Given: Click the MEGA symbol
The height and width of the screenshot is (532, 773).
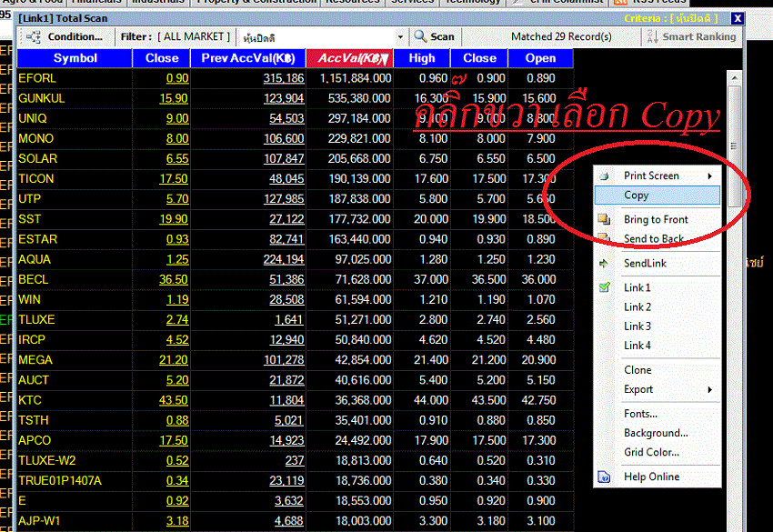Looking at the screenshot, I should 35,360.
